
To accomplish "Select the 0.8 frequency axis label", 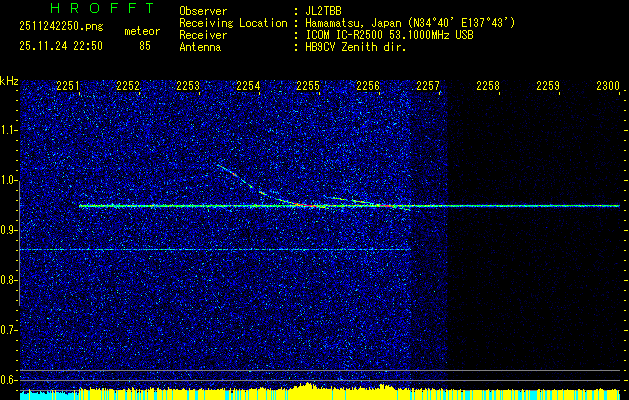I will (9, 280).
